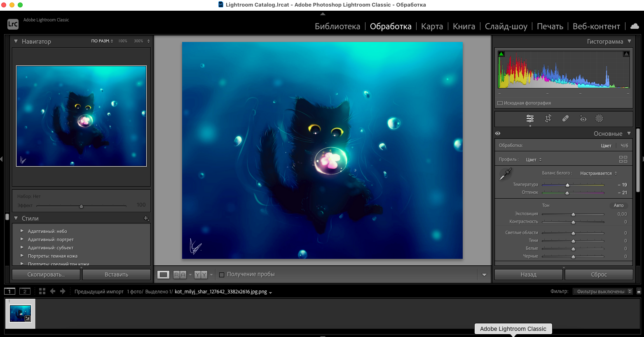Open the profile browser grid icon
Screen dimensions: 644x337
(x=623, y=159)
